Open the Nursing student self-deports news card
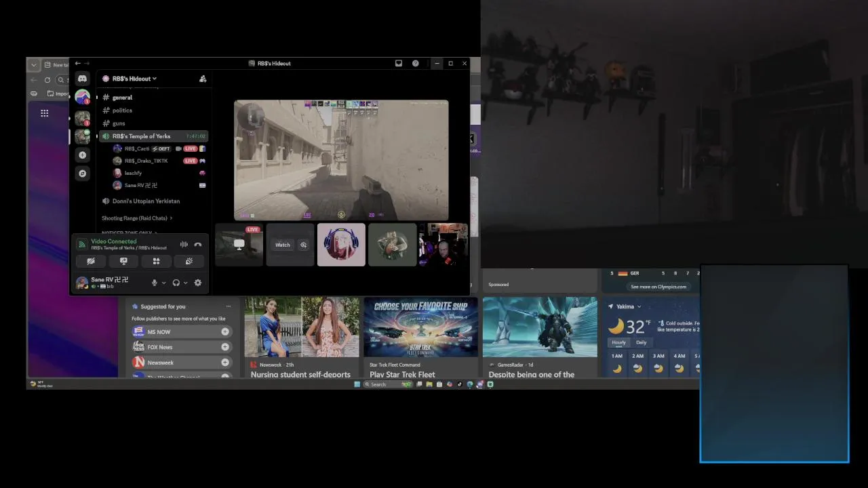The image size is (868, 488). (x=302, y=338)
